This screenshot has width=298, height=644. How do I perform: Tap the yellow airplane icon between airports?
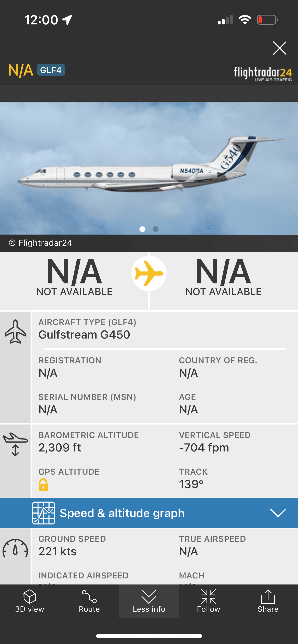coord(149,274)
